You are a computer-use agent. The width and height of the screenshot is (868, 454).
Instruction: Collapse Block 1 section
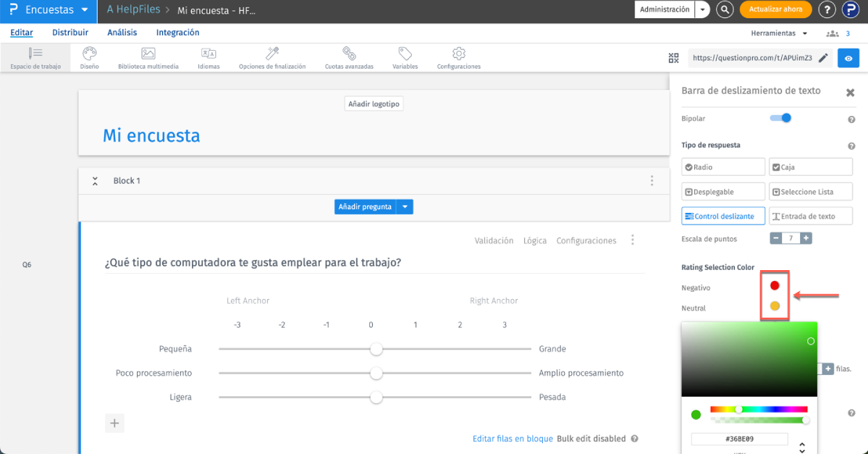point(95,181)
